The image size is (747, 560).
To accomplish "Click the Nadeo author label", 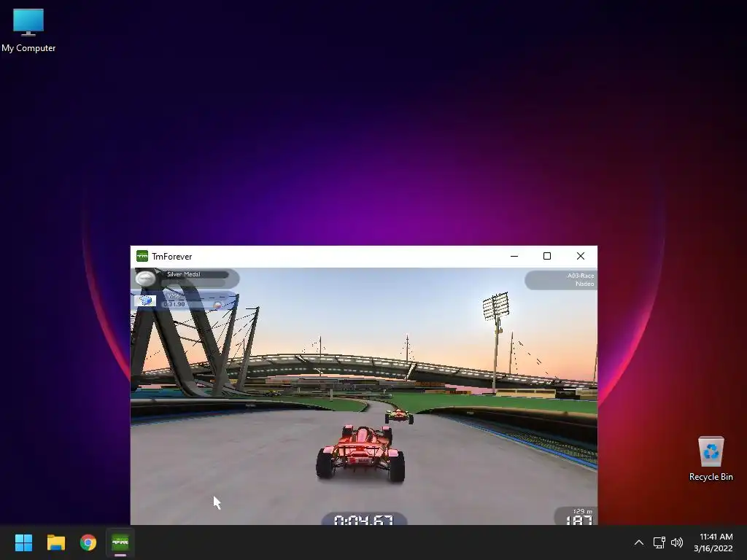I will click(584, 284).
